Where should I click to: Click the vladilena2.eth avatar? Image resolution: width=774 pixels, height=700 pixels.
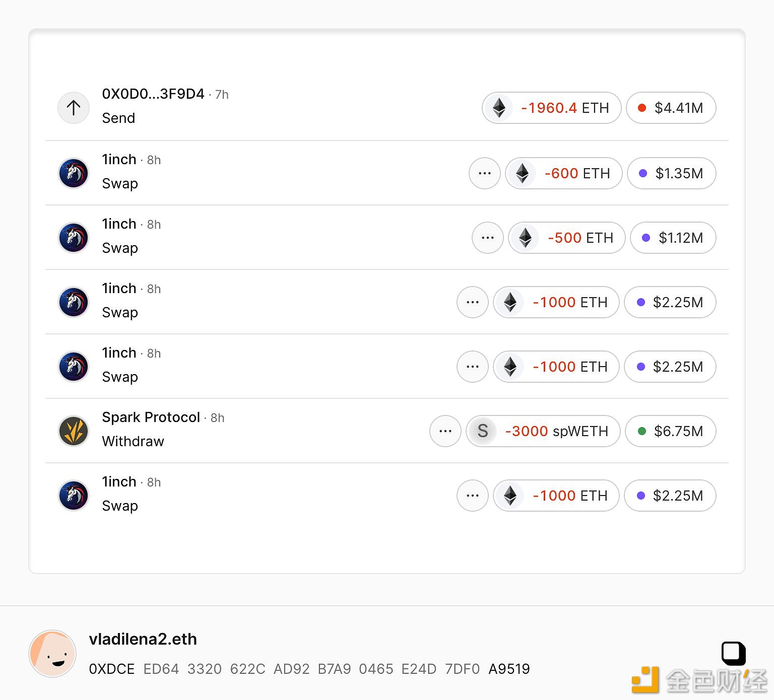pos(52,653)
